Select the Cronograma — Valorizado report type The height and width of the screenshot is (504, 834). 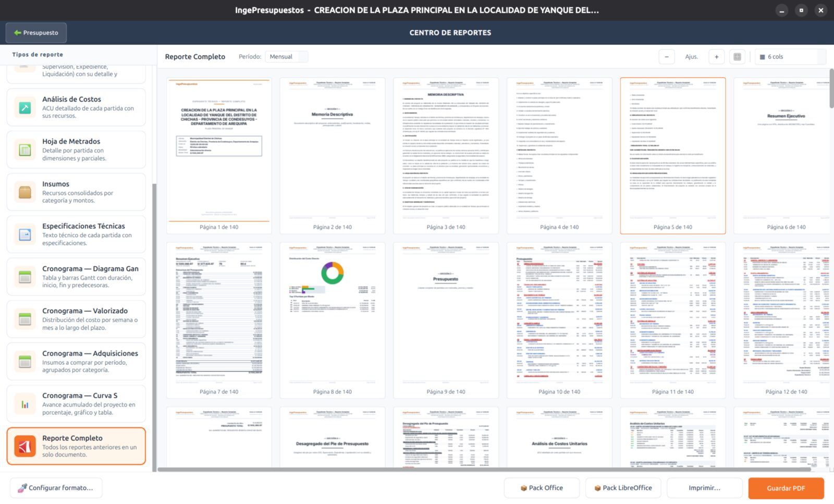pyautogui.click(x=76, y=319)
